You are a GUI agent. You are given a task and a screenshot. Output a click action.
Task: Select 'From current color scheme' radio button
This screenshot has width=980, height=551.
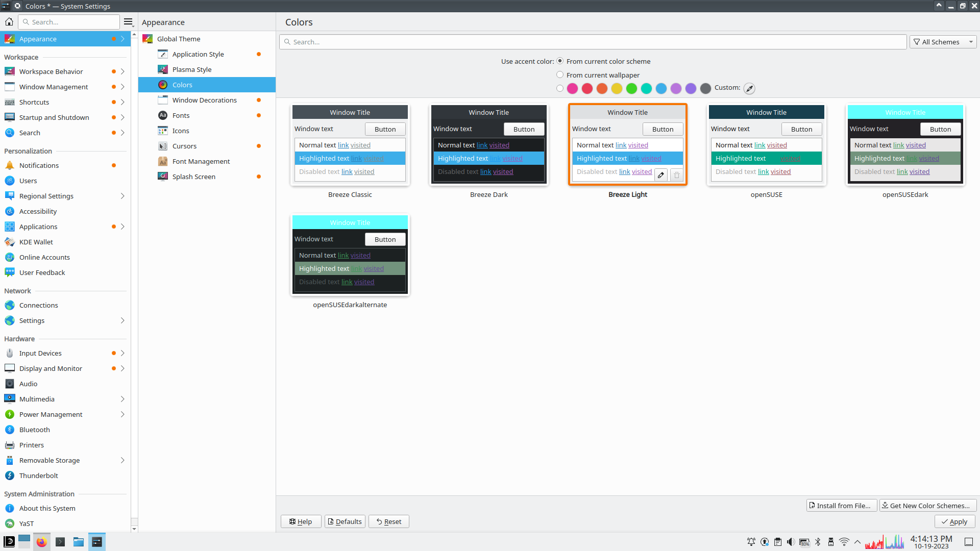[x=560, y=61]
